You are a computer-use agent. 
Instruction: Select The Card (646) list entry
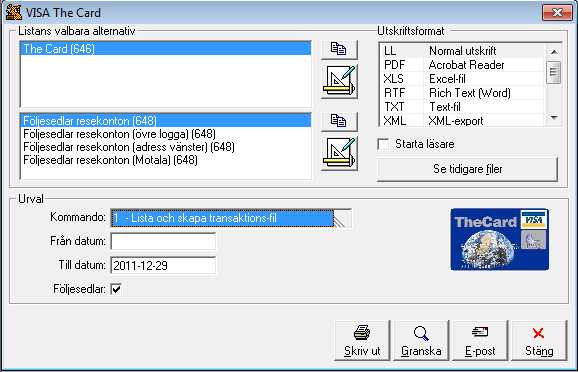(x=166, y=49)
